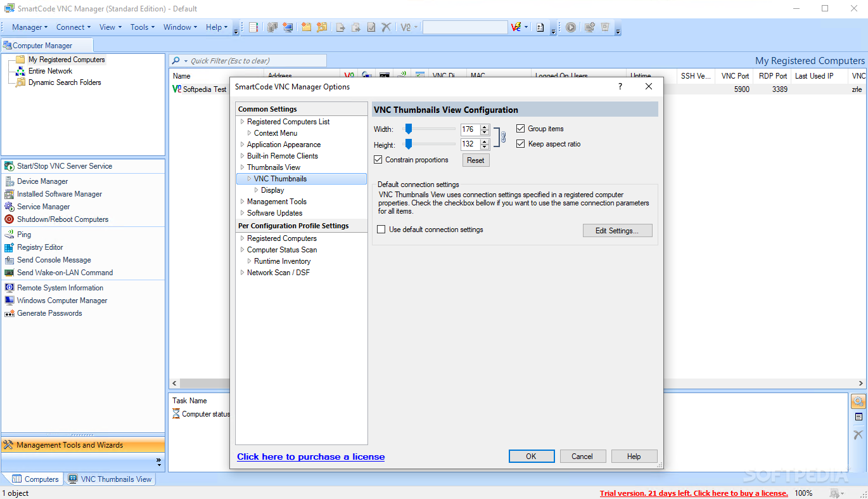Click the add new computer toolbar icon
Screen dimensions: 868x499
(288, 27)
